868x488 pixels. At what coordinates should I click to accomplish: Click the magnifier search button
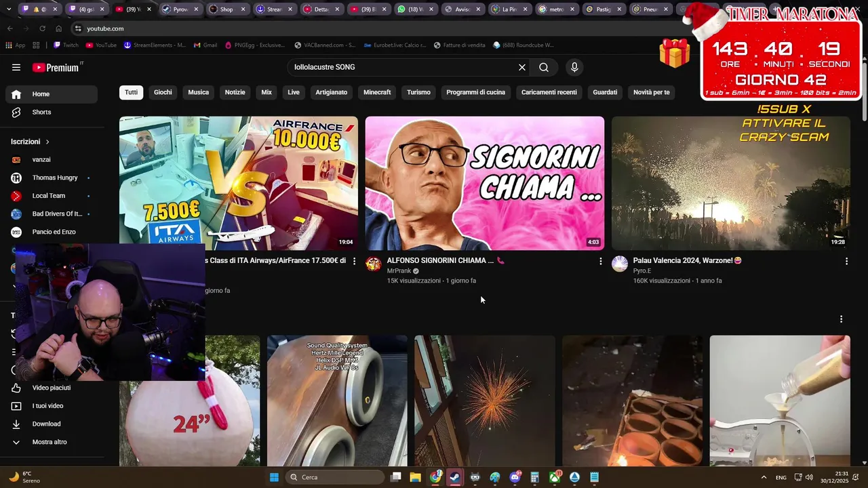point(544,67)
